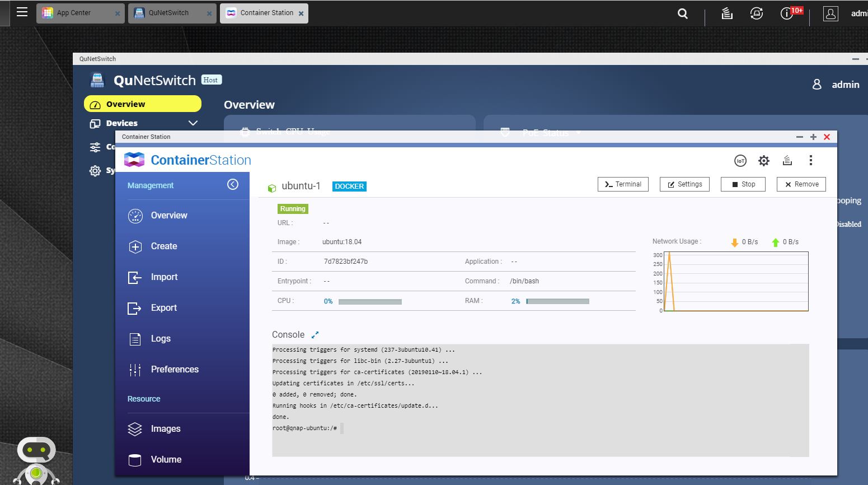The height and width of the screenshot is (485, 868).
Task: Switch to the App Center tab
Action: (x=74, y=13)
